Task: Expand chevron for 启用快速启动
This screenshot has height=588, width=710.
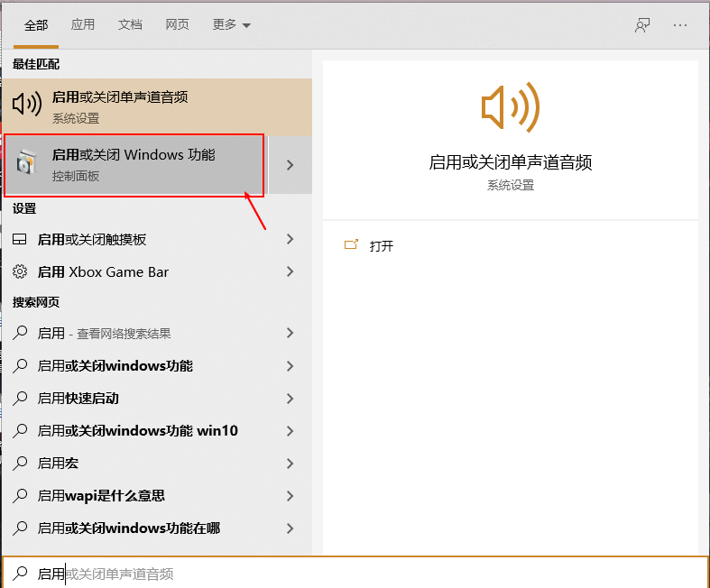Action: click(290, 399)
